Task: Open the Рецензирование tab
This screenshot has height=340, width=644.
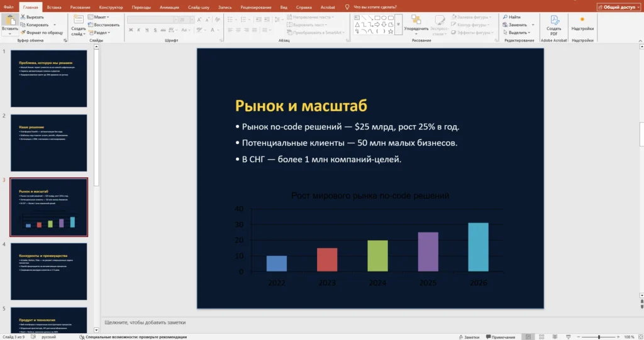Action: 256,7
